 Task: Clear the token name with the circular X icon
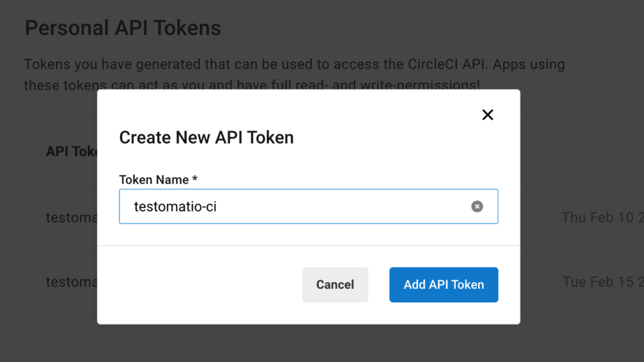476,206
